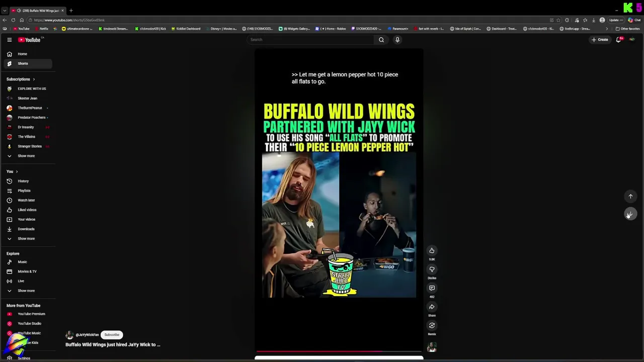Open a new browser tab
Screen dimensions: 644x362
(x=71, y=11)
